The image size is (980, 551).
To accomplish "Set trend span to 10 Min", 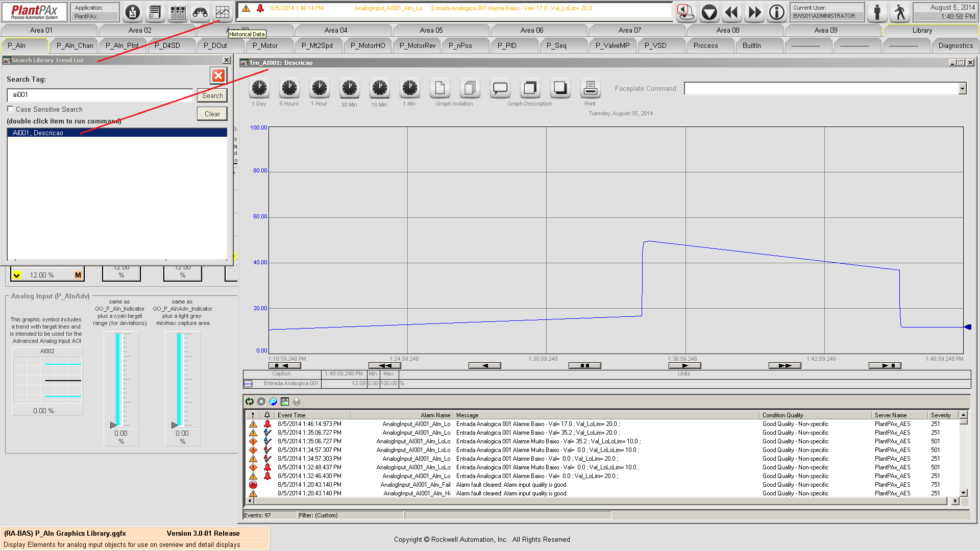I will click(x=380, y=88).
